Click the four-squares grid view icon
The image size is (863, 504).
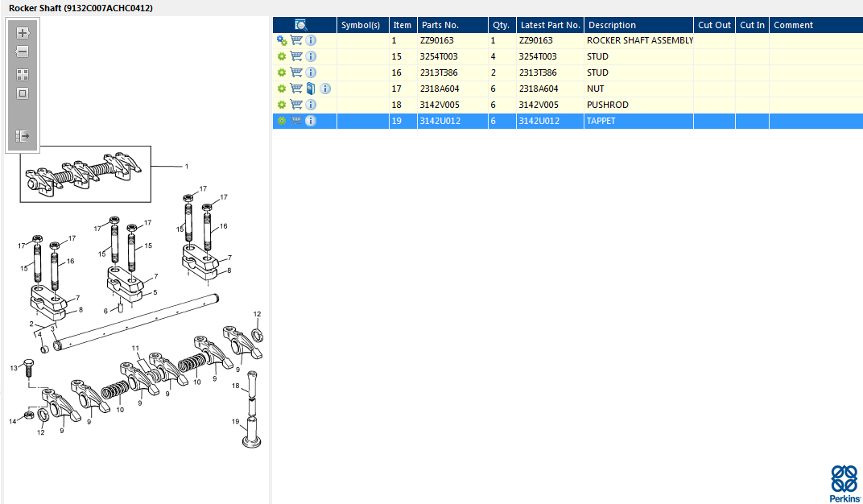pyautogui.click(x=23, y=74)
